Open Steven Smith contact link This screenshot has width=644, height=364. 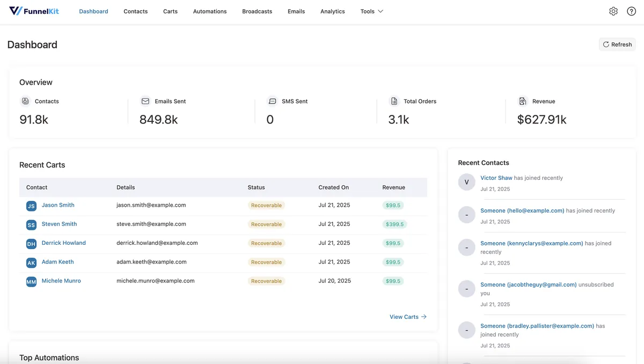click(59, 224)
